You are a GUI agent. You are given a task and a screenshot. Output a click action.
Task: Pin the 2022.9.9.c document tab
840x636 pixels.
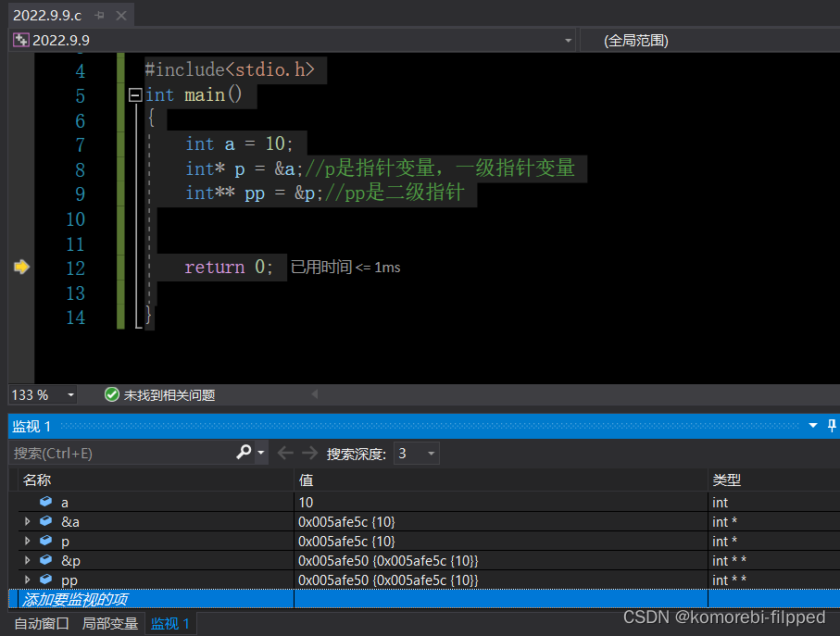99,16
